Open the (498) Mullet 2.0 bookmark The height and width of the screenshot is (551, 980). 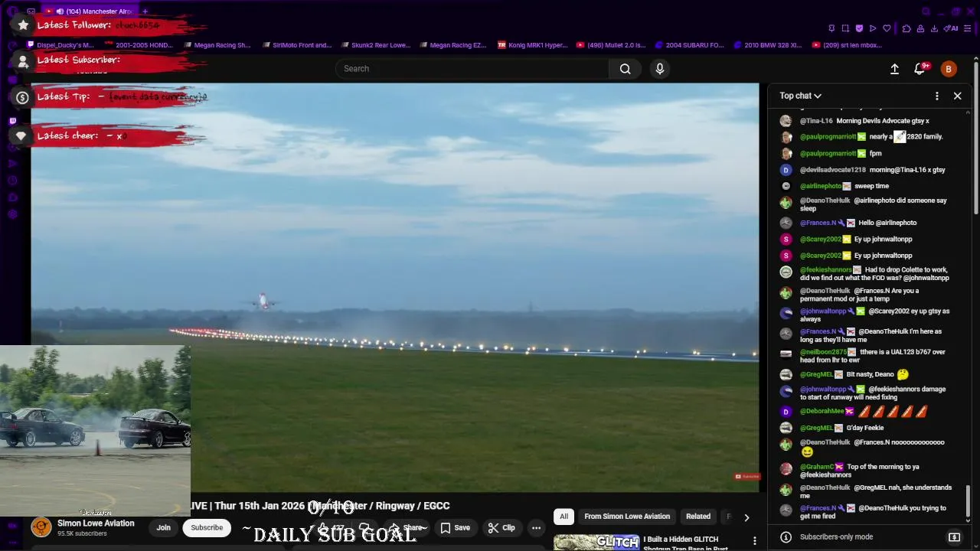611,45
